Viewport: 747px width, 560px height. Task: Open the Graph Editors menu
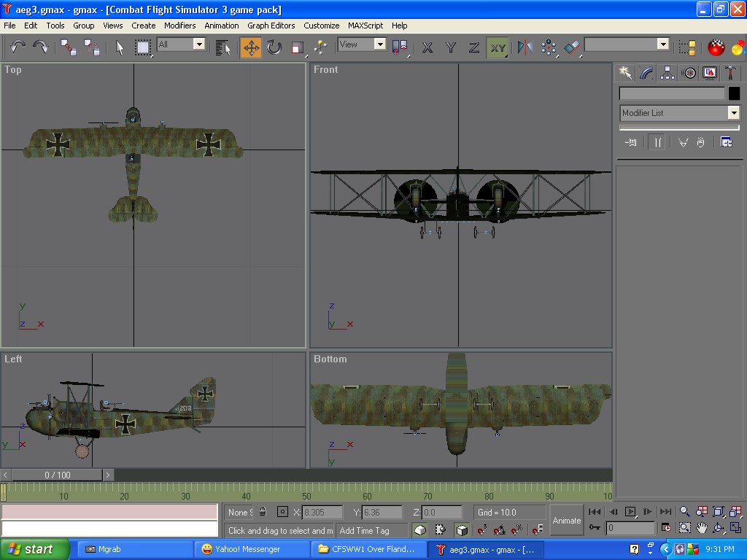click(271, 26)
